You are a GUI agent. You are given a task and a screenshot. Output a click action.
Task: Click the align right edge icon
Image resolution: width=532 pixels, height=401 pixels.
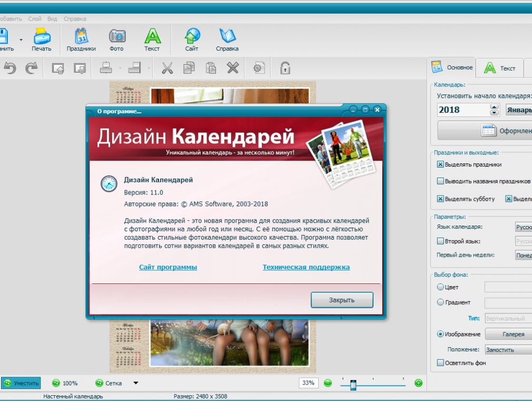coord(135,68)
